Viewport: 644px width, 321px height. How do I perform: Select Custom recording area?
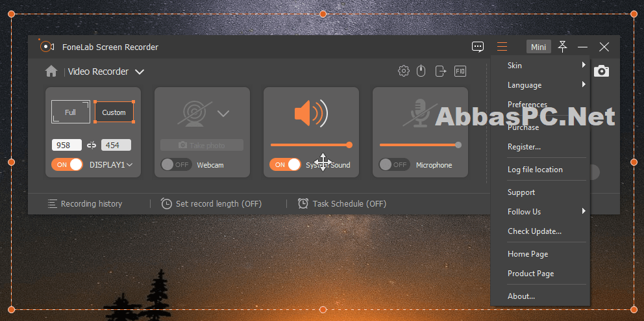[114, 112]
